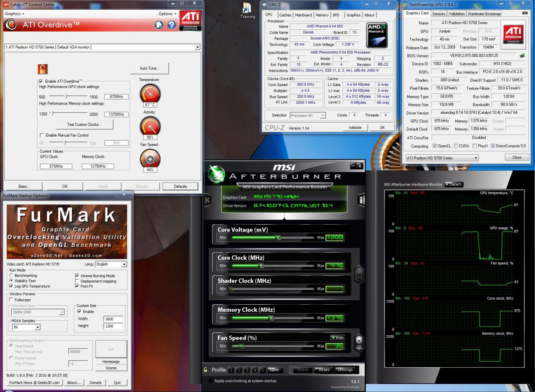The width and height of the screenshot is (535, 392).
Task: Click Defaults button in Catalyst
Action: click(x=180, y=187)
